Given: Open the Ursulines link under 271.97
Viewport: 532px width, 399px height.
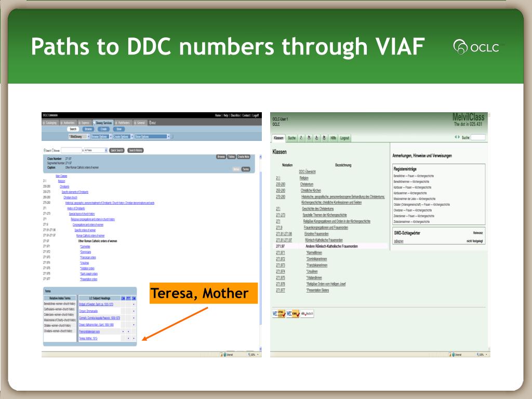Looking at the screenshot, I should pos(85,262).
